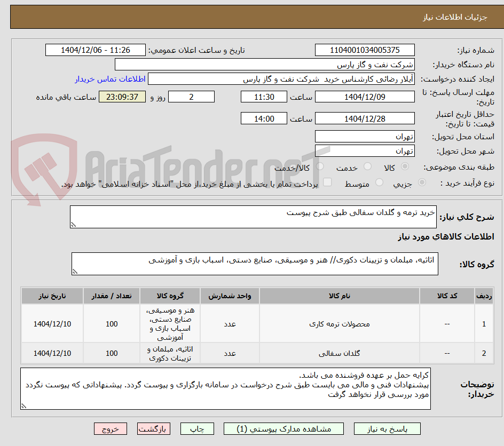Screen dimensions: 504x446
Task: Click the شرح کلی نیاز description textarea
Action: 253,217
